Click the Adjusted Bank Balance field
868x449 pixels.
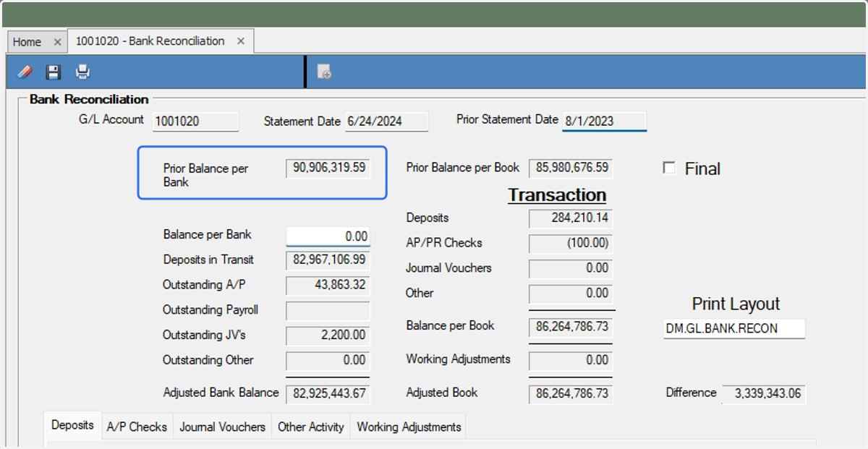328,394
